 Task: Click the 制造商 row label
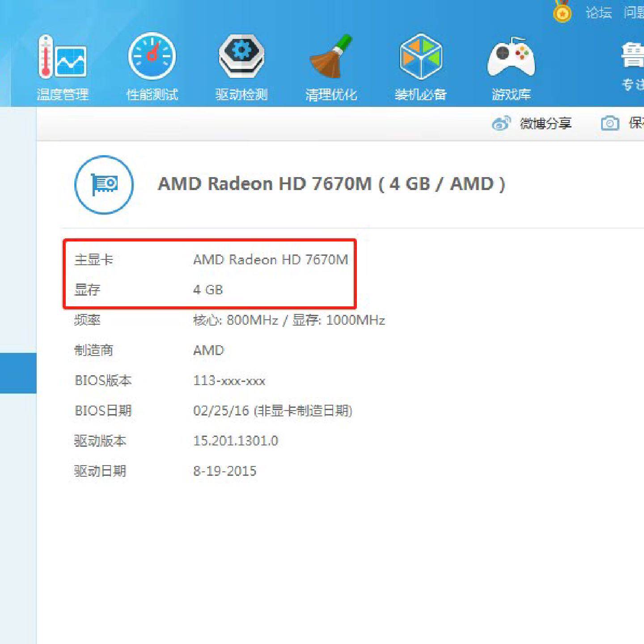click(x=94, y=350)
